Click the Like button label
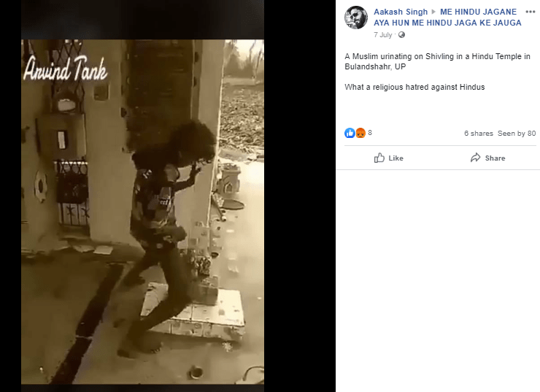 point(396,158)
